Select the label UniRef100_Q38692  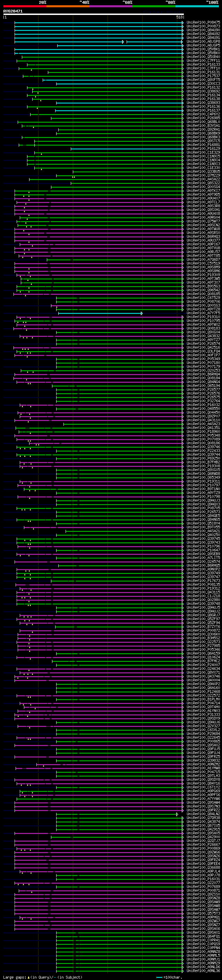coord(203,91)
